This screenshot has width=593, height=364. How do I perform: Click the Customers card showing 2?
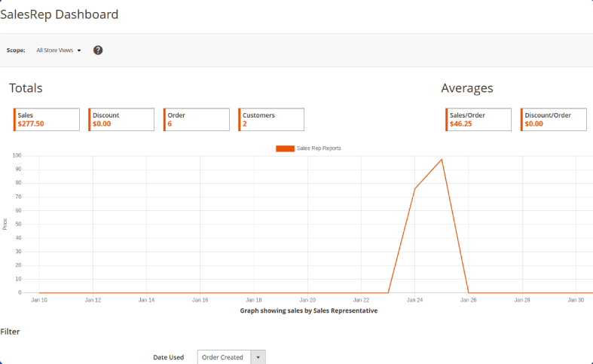[x=271, y=120]
